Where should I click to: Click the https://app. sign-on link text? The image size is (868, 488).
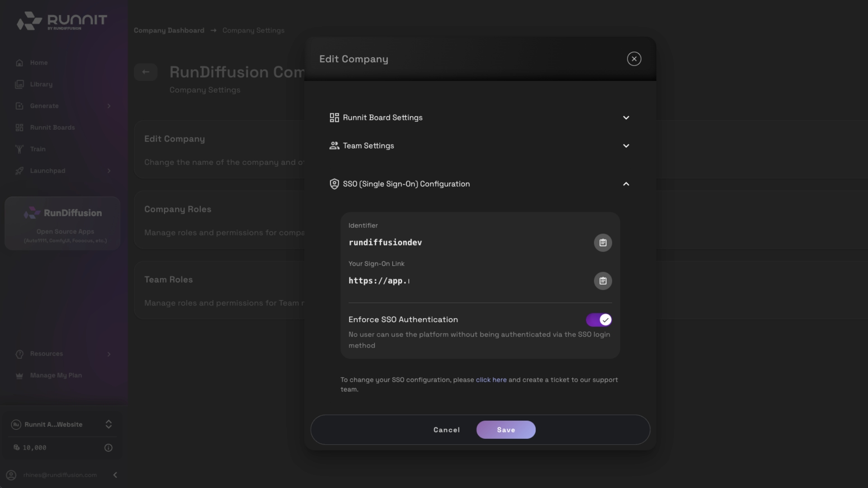coord(379,281)
